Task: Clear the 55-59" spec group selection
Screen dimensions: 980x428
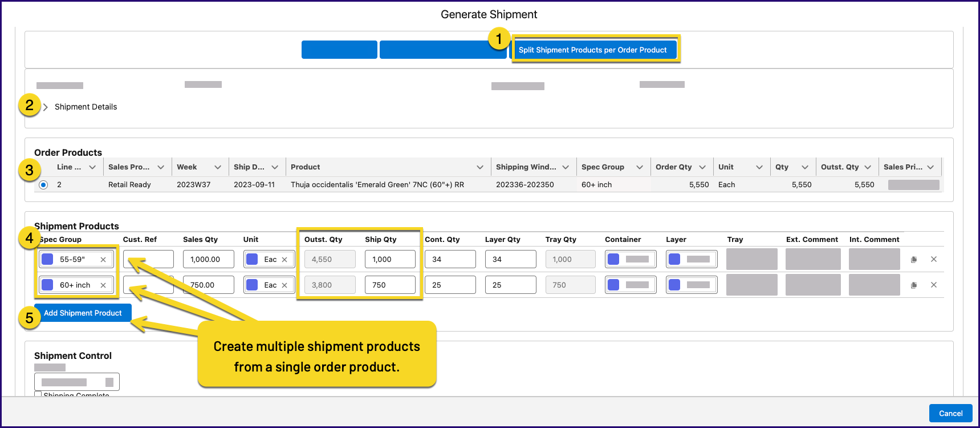Action: coord(103,260)
